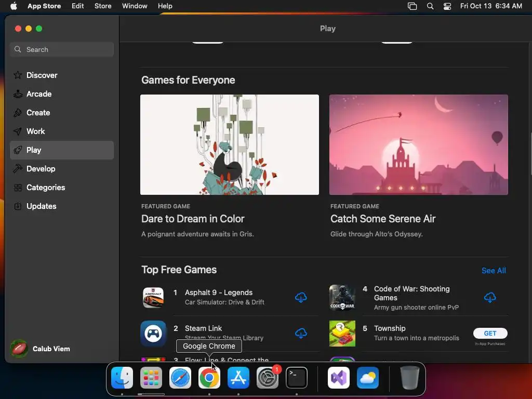The image size is (532, 399).
Task: Click 'A poignant adventure awaits in Gris.' text
Action: click(x=197, y=234)
